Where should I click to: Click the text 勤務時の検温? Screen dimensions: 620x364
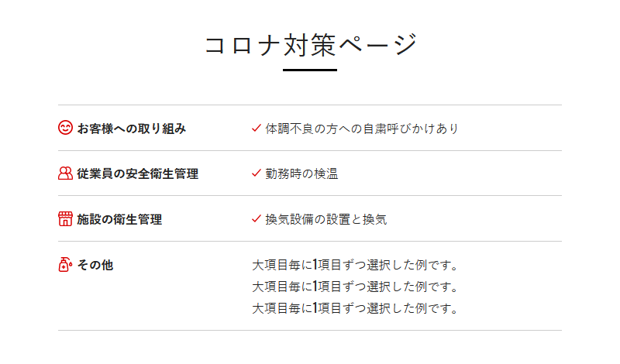click(x=301, y=174)
